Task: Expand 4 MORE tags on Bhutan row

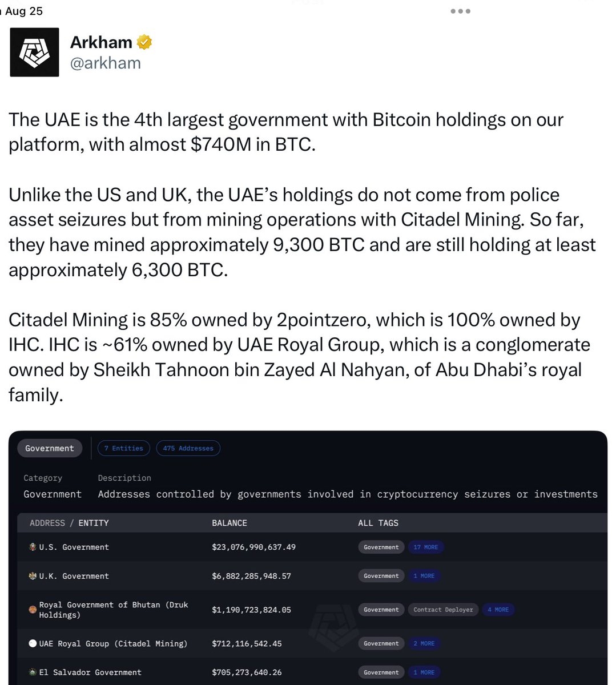Action: click(498, 610)
